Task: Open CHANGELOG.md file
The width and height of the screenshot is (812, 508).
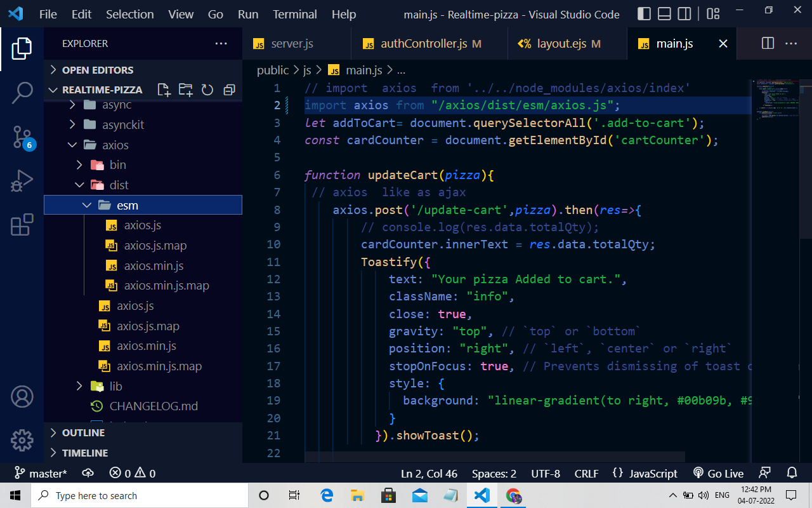Action: tap(143, 406)
